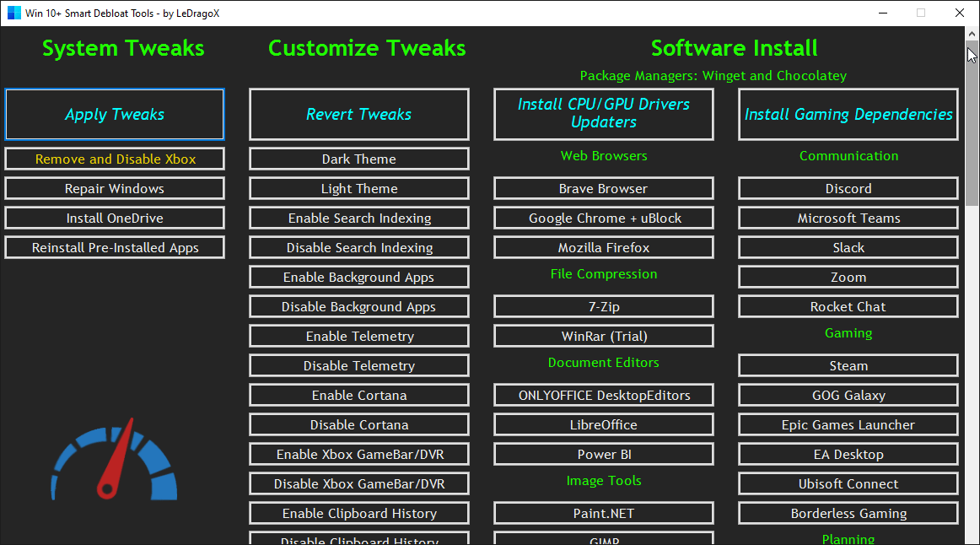Choose Install OneDrive

click(x=115, y=218)
